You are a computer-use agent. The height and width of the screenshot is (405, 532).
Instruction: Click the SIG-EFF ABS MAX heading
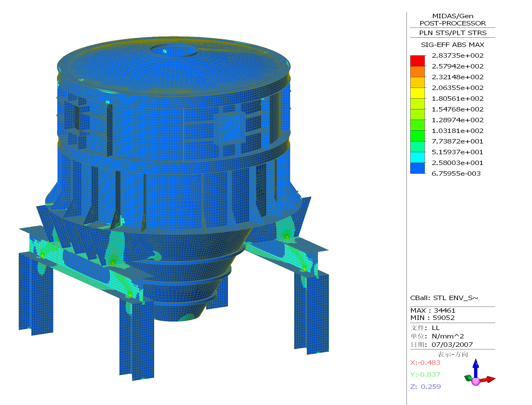pyautogui.click(x=453, y=45)
